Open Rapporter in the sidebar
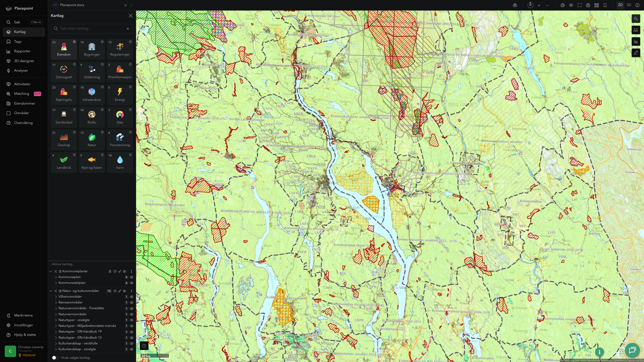 pyautogui.click(x=24, y=51)
